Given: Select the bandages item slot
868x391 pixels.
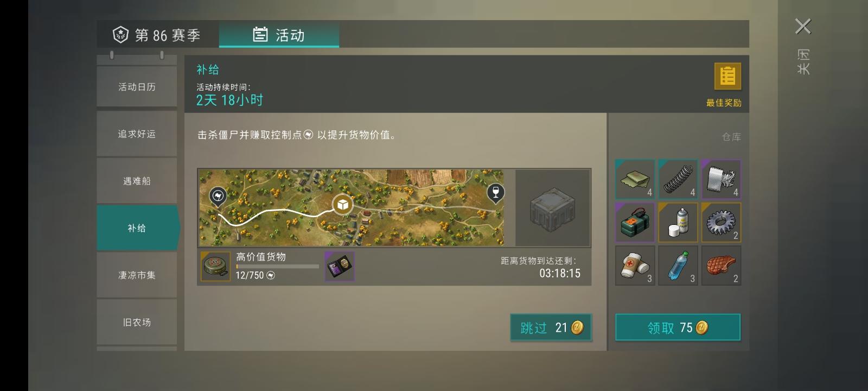Looking at the screenshot, I should coord(635,266).
